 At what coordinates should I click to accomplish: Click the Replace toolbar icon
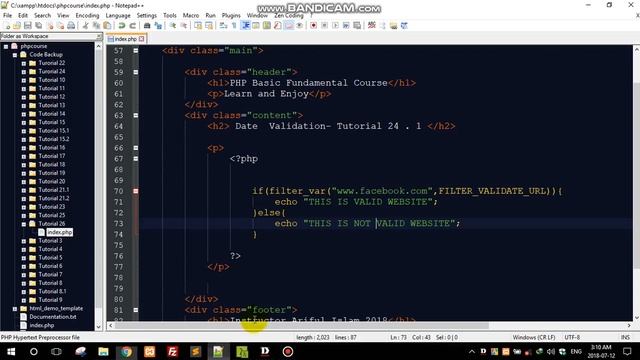tap(158, 26)
